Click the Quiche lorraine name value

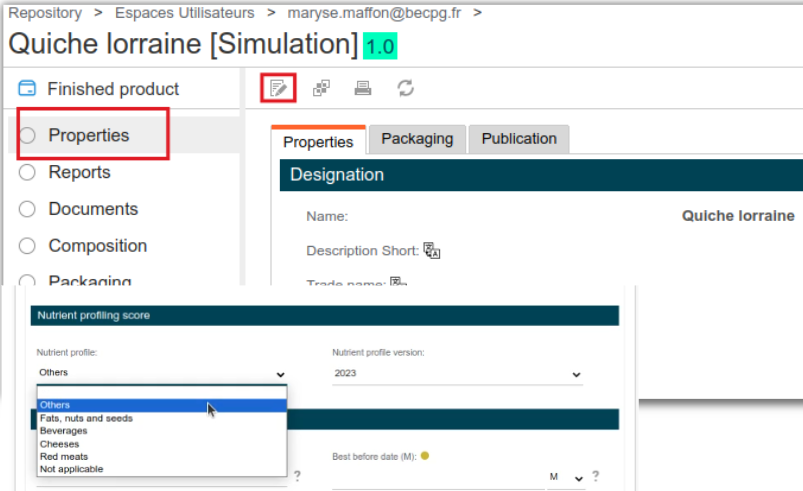tap(738, 216)
